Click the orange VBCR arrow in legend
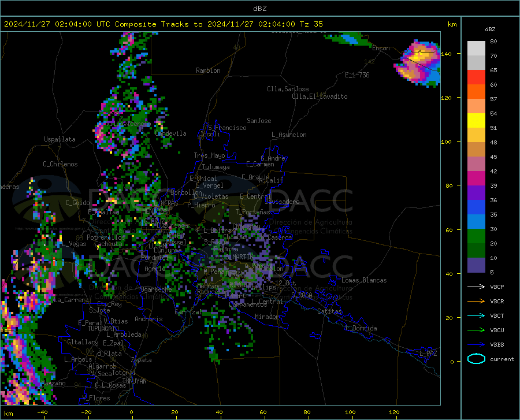 (x=476, y=302)
